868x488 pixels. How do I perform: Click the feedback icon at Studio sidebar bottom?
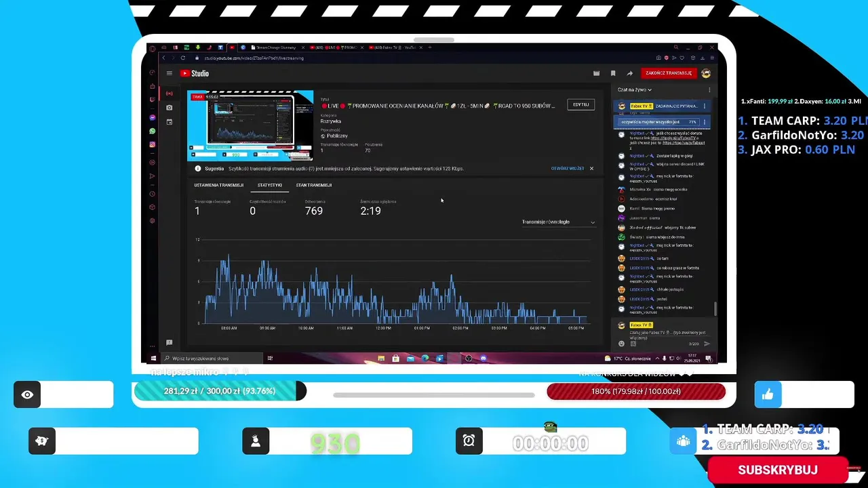point(170,342)
